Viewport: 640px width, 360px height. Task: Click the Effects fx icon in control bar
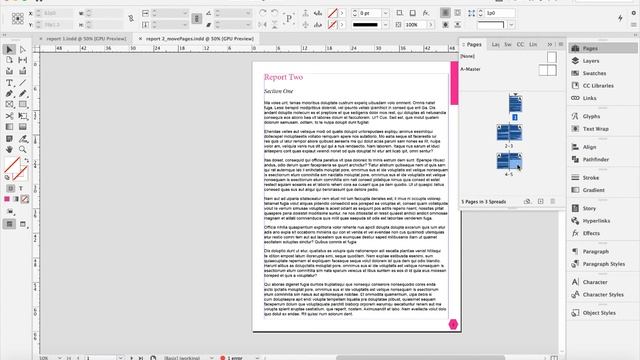pyautogui.click(x=426, y=13)
